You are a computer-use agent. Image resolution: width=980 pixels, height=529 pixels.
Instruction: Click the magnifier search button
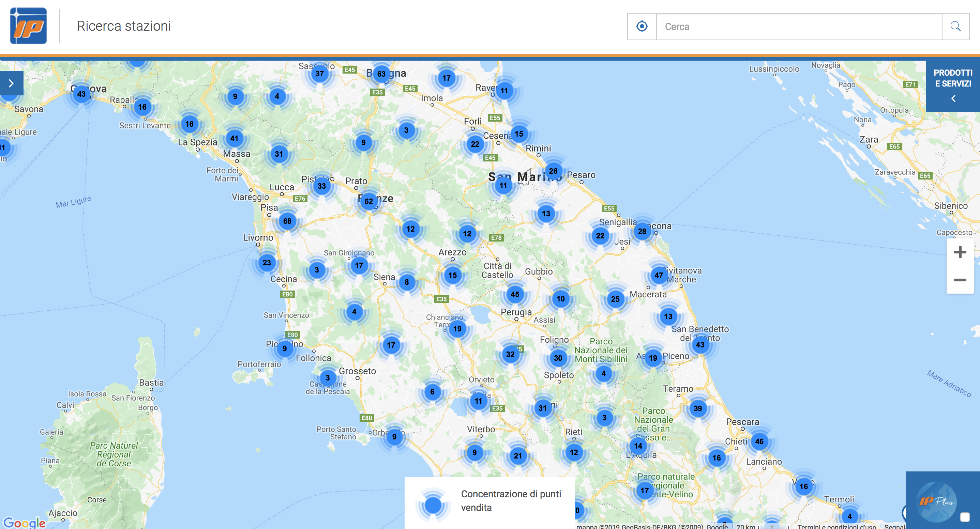tap(956, 26)
